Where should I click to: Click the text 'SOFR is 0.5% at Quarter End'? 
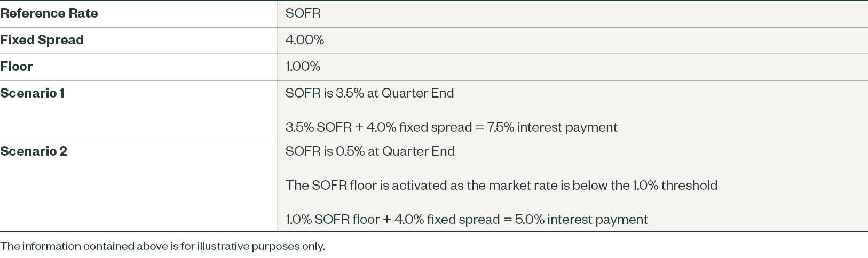[370, 151]
